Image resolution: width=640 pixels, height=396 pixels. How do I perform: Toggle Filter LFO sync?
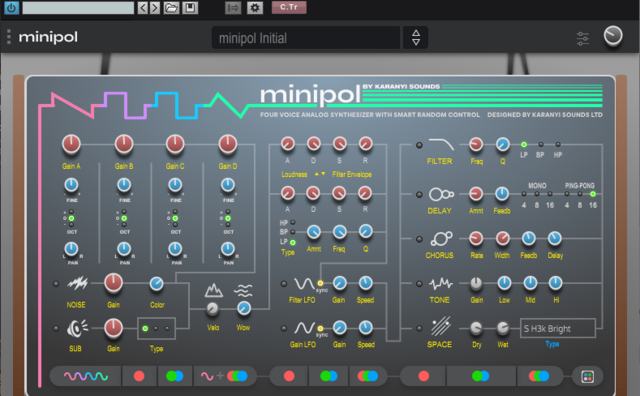point(320,283)
